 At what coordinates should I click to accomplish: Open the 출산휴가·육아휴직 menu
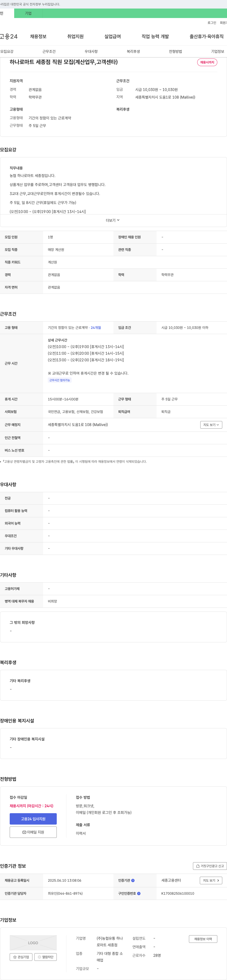click(206, 36)
